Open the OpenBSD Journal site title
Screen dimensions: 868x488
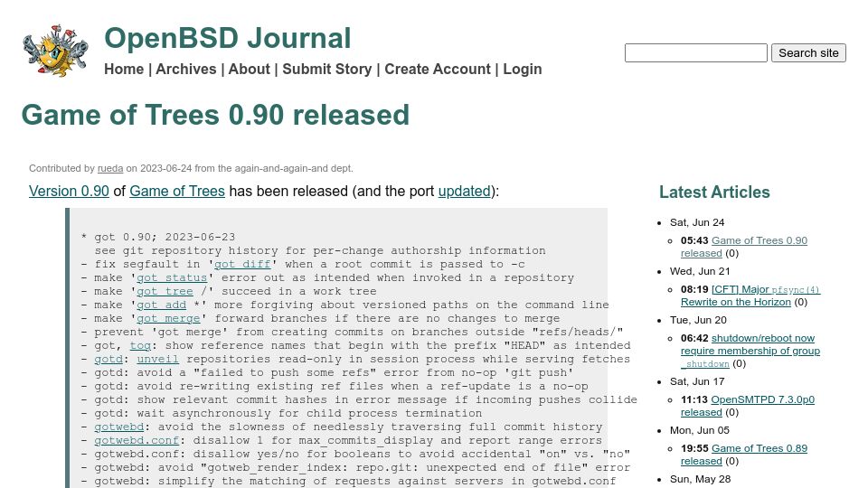click(x=228, y=38)
